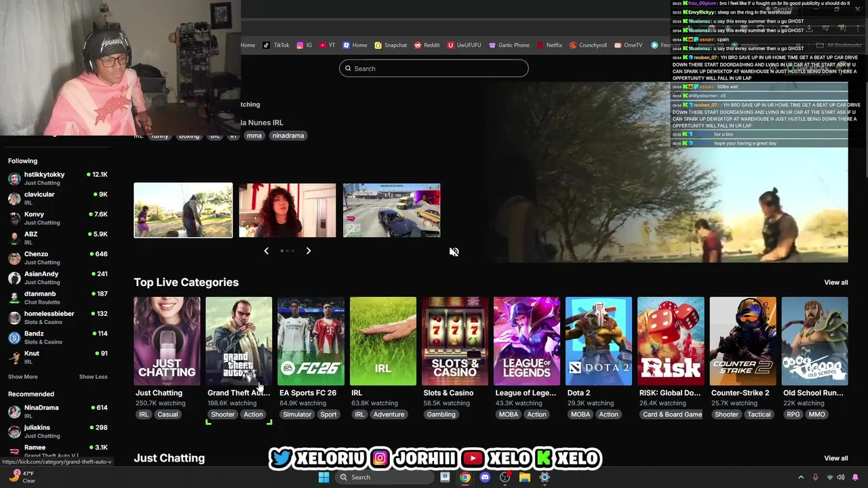Open the Just Chatting category card
The height and width of the screenshot is (488, 868).
coord(167,341)
